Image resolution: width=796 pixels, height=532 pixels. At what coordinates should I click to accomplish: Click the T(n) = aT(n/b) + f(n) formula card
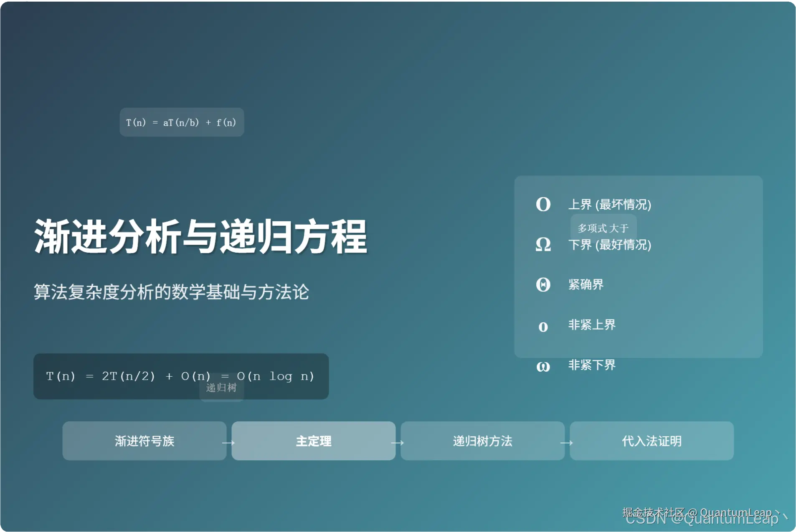[181, 122]
